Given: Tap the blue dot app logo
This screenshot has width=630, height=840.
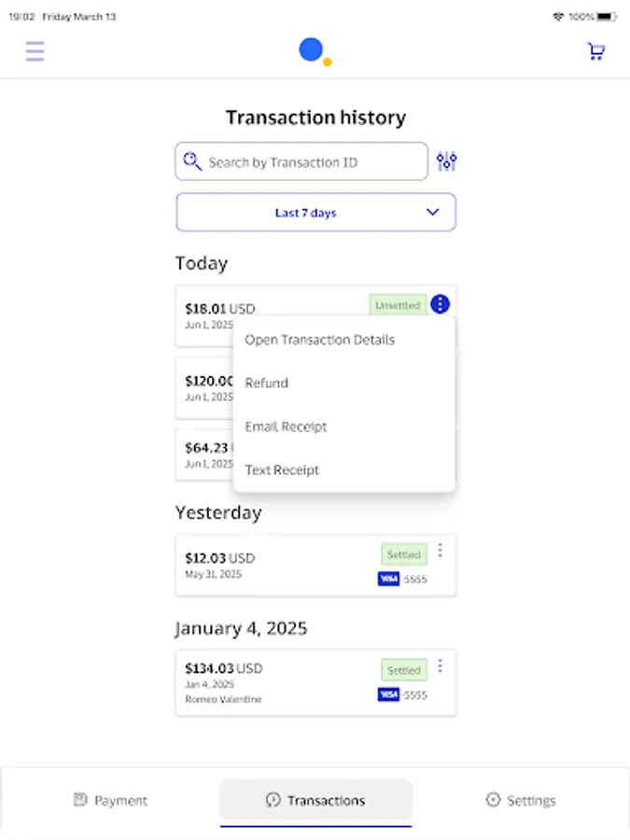Looking at the screenshot, I should [315, 51].
